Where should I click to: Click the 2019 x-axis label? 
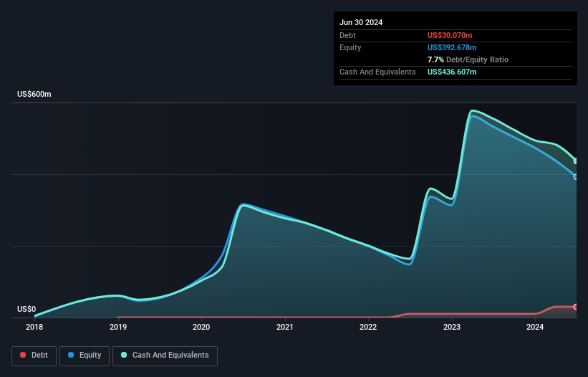tap(118, 327)
